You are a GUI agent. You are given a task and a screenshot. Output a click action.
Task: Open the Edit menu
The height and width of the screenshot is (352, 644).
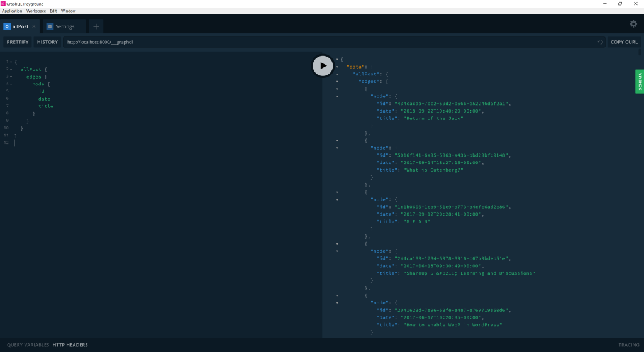click(53, 11)
